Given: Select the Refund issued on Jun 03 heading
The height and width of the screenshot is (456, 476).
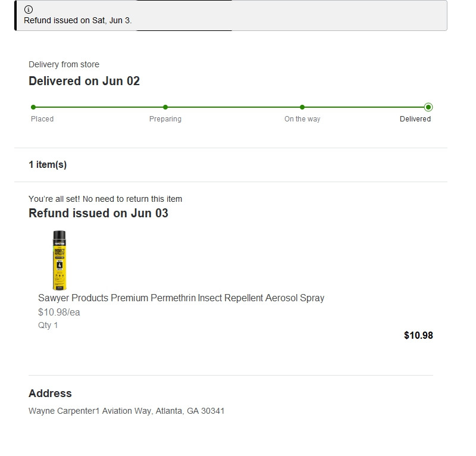Looking at the screenshot, I should [x=98, y=213].
